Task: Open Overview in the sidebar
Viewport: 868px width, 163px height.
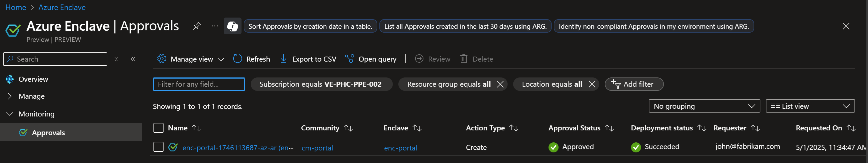Action: click(x=33, y=79)
